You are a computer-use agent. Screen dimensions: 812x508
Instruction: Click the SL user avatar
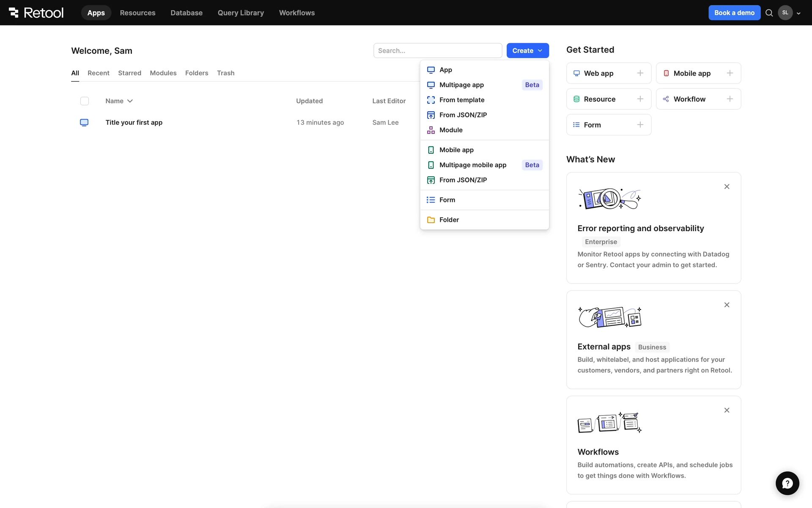pos(785,13)
